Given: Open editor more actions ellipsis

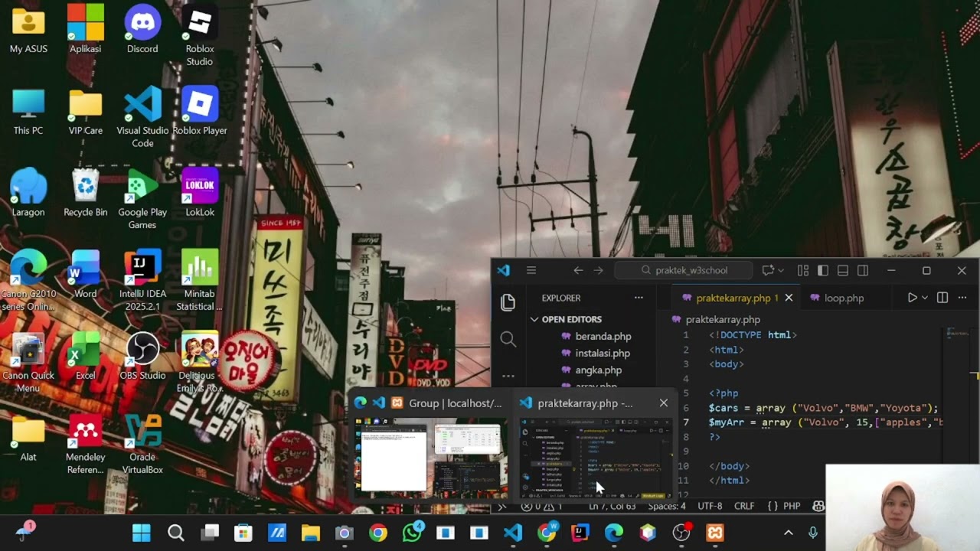Looking at the screenshot, I should tap(962, 298).
